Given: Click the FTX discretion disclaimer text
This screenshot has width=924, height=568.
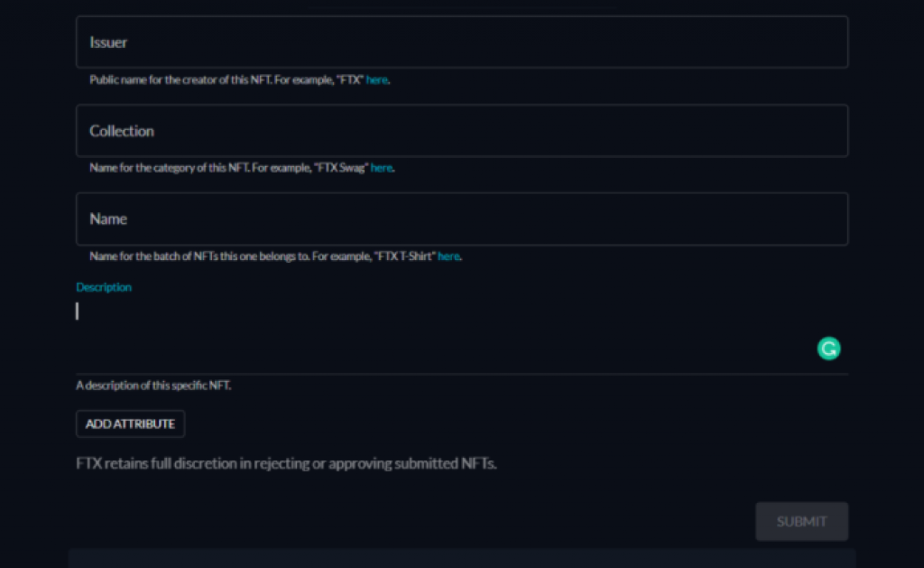Looking at the screenshot, I should tap(286, 463).
